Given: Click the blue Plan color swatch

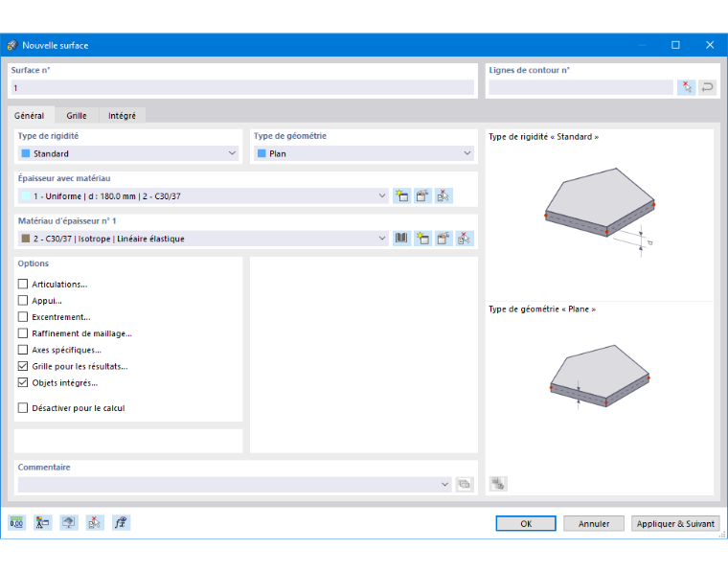Looking at the screenshot, I should pyautogui.click(x=262, y=153).
